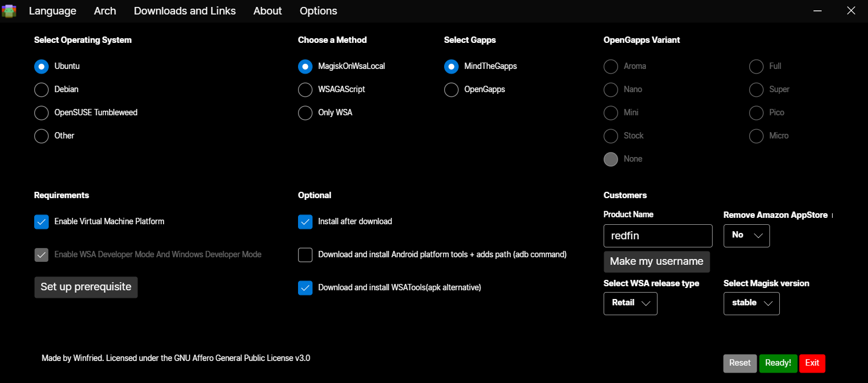The width and height of the screenshot is (868, 383).
Task: Open the WSA release type dropdown
Action: (x=630, y=303)
